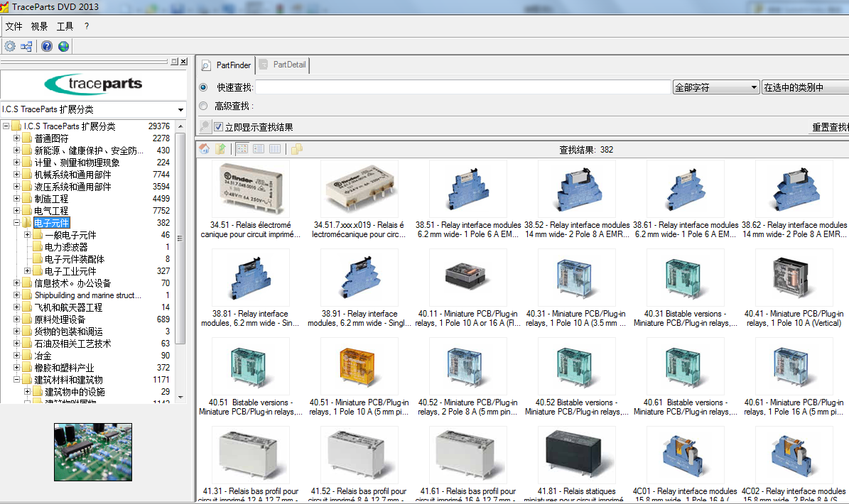Click inside the quick search input field

point(462,87)
